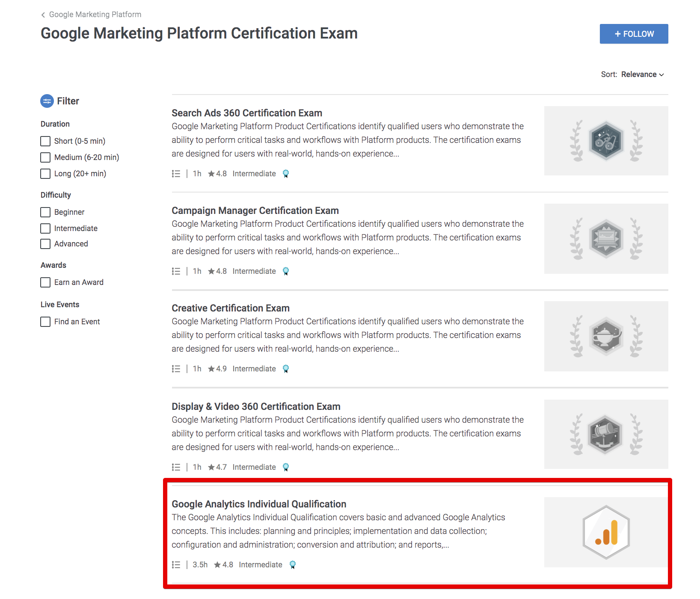Check the Advanced difficulty checkbox
Screen dimensions: 700x599
click(45, 243)
